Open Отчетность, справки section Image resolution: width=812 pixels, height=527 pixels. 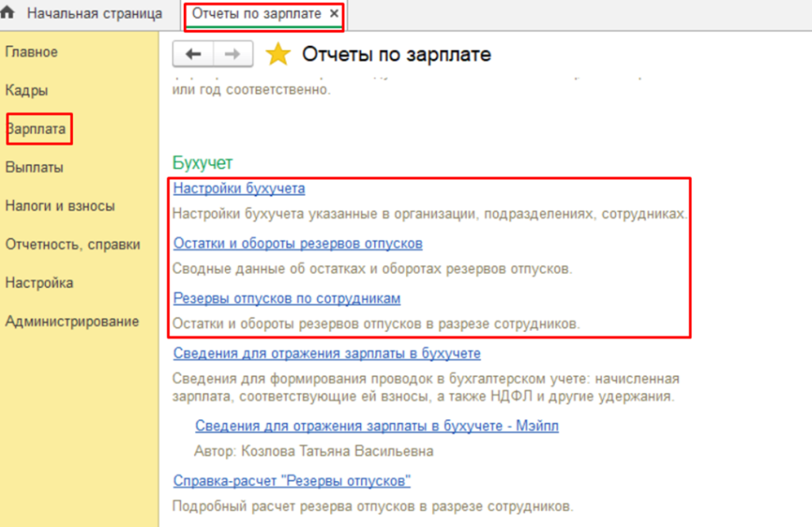[72, 244]
